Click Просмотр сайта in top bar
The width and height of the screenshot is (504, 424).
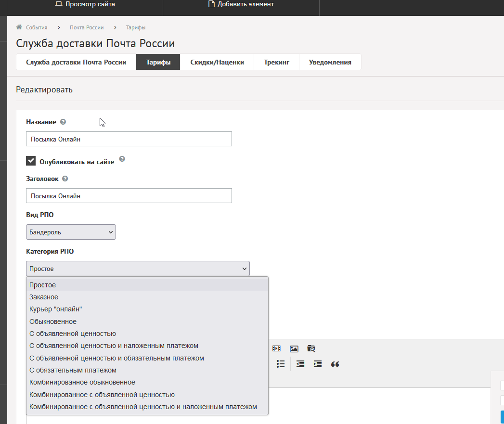pyautogui.click(x=85, y=4)
